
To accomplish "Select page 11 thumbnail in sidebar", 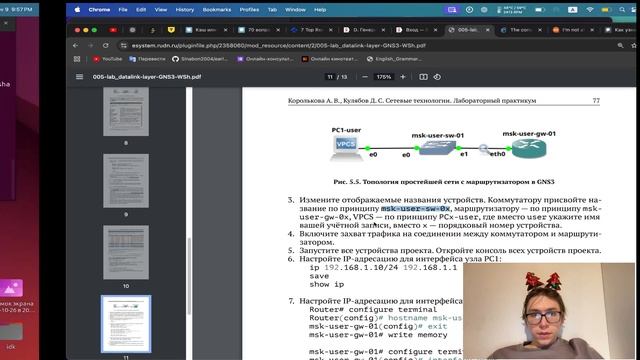I will (126, 324).
